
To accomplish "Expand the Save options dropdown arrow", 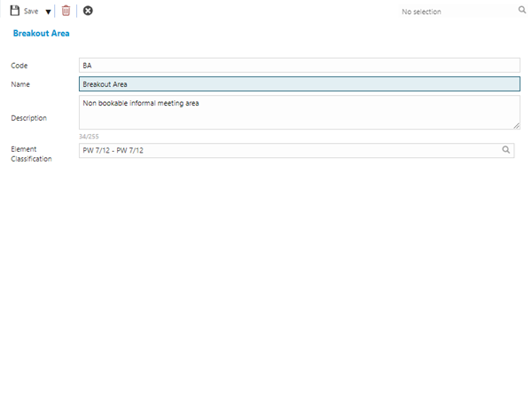I will point(48,12).
